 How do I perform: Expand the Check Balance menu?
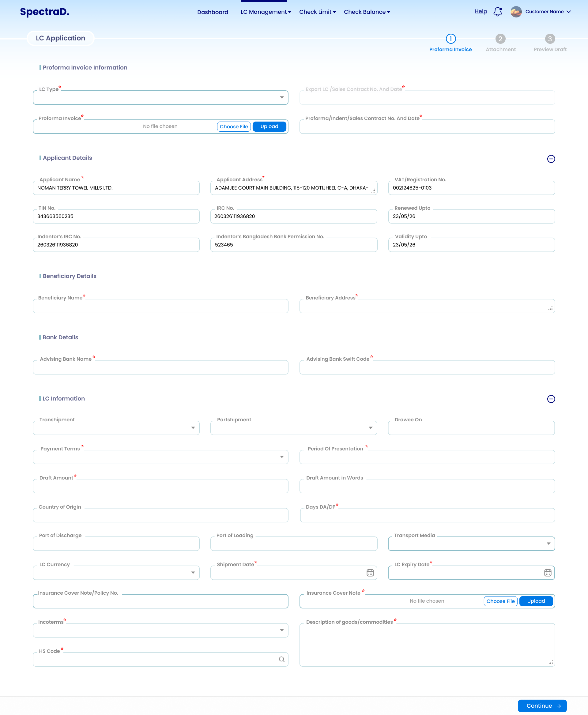[x=367, y=12]
